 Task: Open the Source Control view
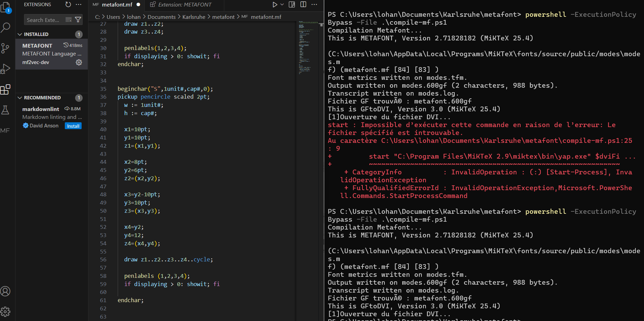tap(6, 48)
